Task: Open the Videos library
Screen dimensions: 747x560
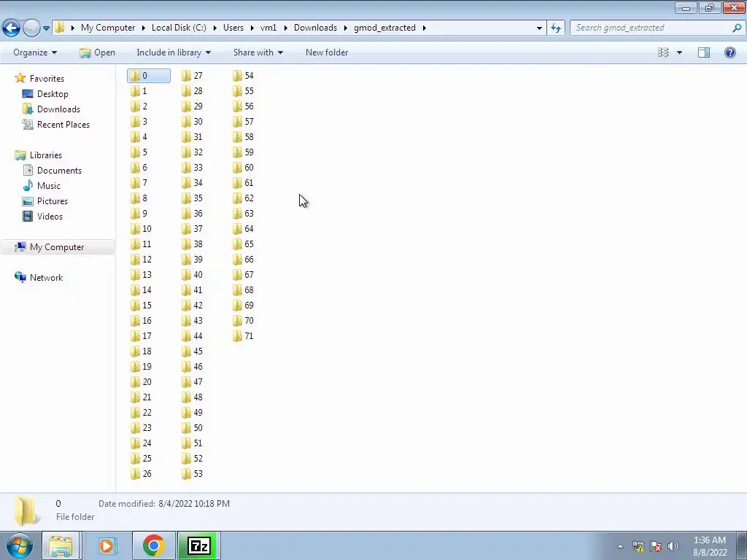Action: pos(42,216)
